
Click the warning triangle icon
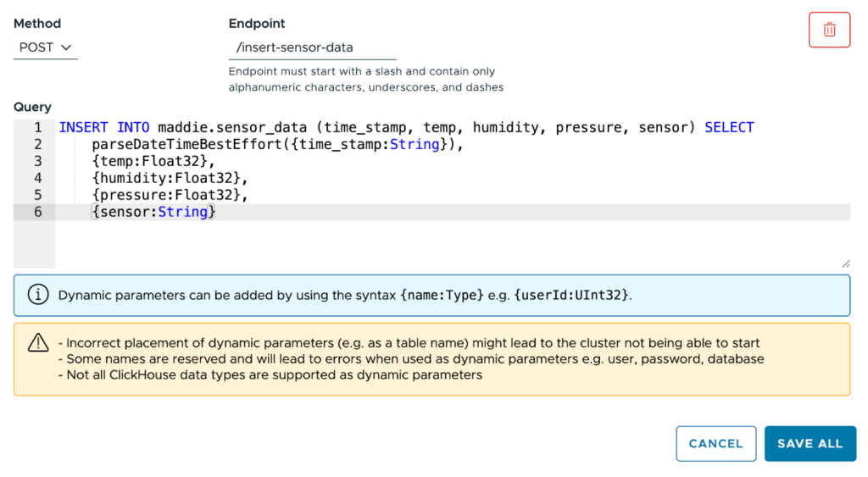point(38,343)
